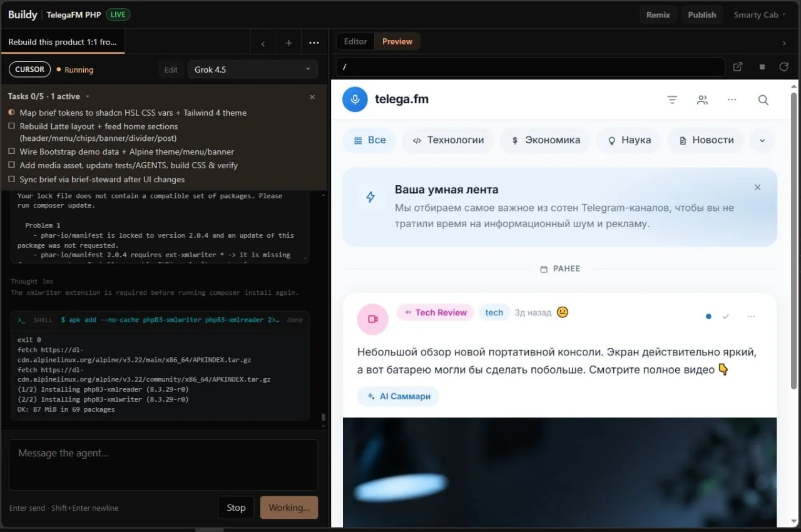
Task: Select the "Новости" category chip
Action: [705, 140]
